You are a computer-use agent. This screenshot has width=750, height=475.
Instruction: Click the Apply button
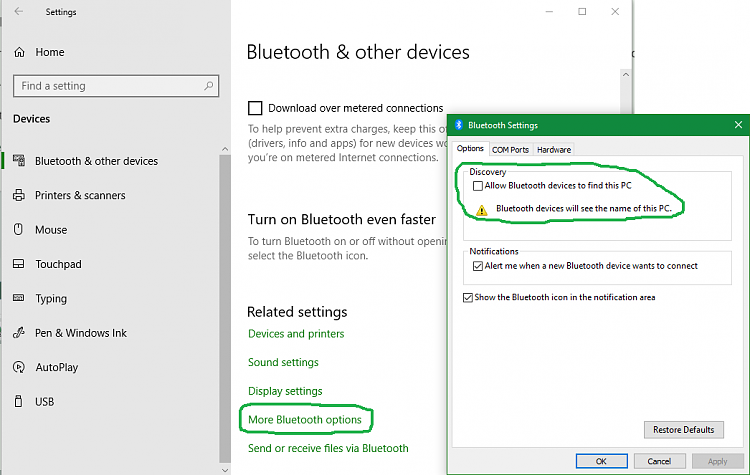pos(717,461)
